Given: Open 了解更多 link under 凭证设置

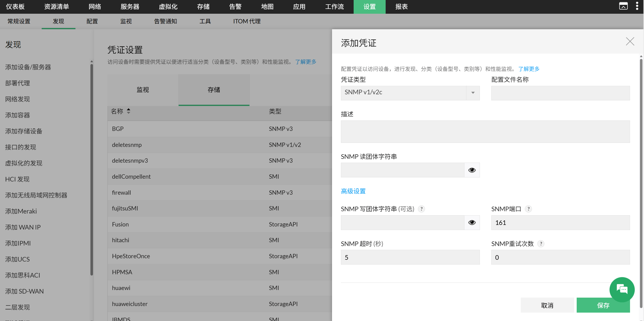Looking at the screenshot, I should coord(306,62).
